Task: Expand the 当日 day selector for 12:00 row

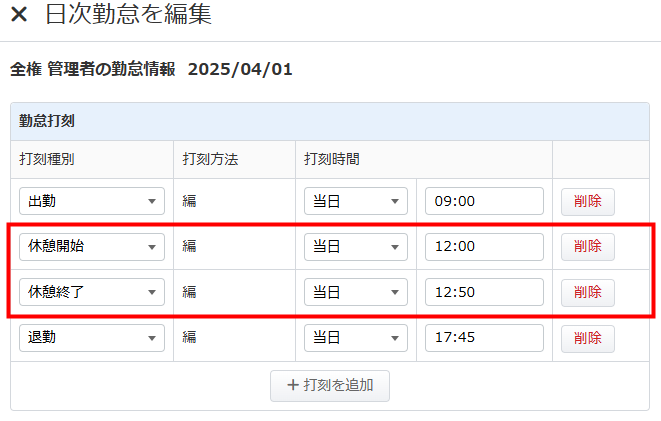Action: pos(356,247)
